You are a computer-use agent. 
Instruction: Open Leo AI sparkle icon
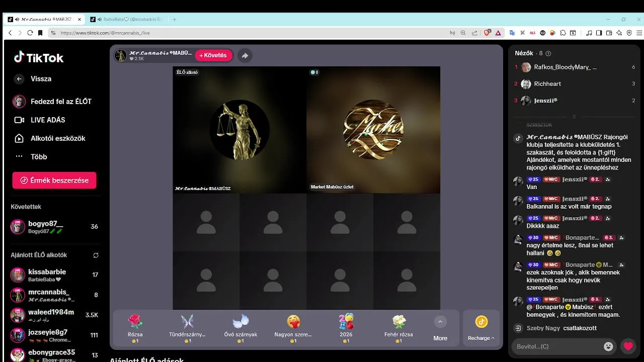[619, 33]
